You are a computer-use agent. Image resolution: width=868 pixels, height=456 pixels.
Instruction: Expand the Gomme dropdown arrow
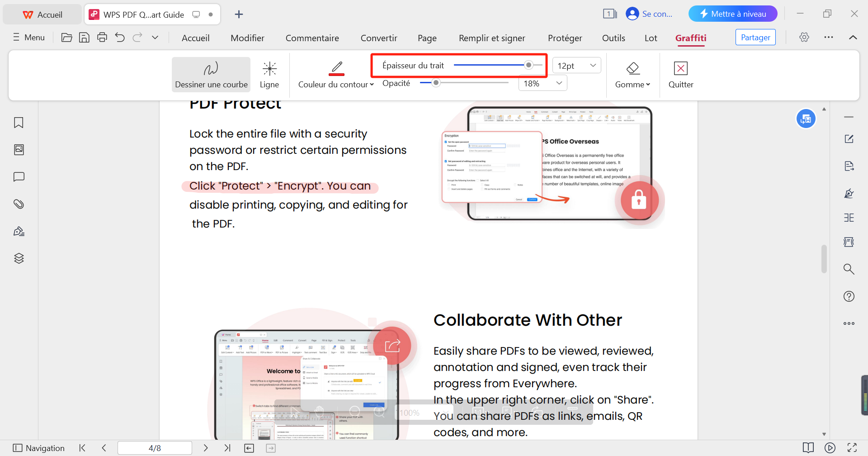648,85
